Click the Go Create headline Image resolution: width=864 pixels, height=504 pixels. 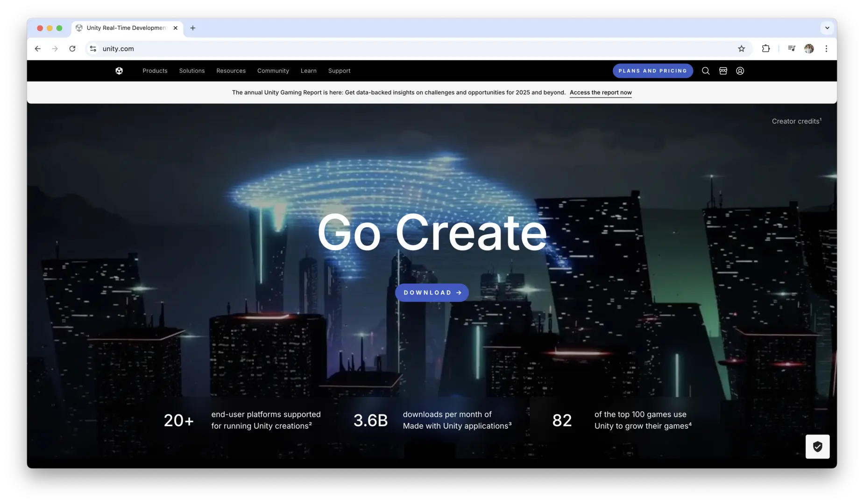pos(432,232)
